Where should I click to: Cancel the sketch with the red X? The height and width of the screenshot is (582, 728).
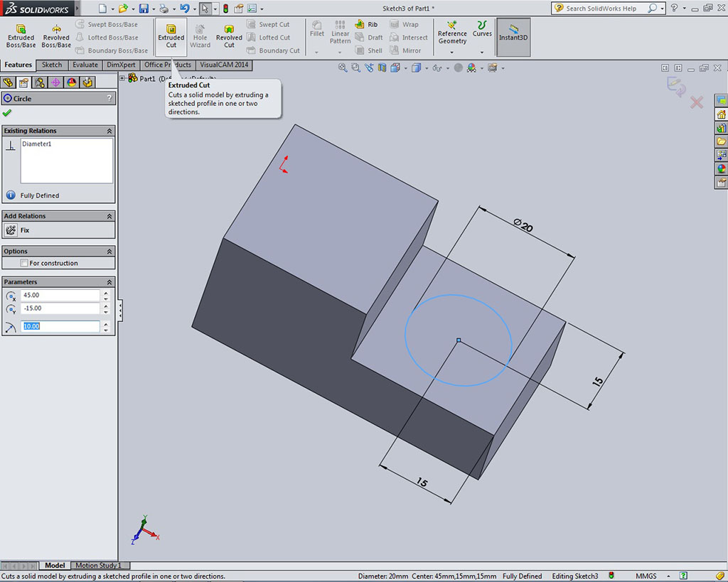[696, 102]
